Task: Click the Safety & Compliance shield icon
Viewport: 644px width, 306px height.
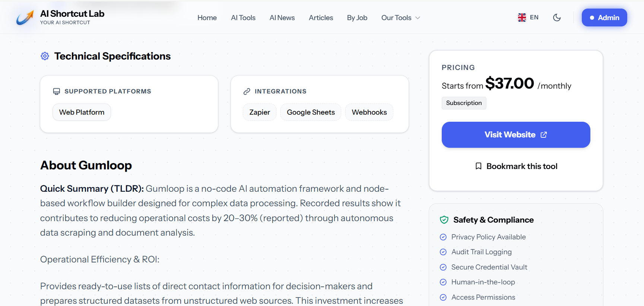Action: pos(444,220)
